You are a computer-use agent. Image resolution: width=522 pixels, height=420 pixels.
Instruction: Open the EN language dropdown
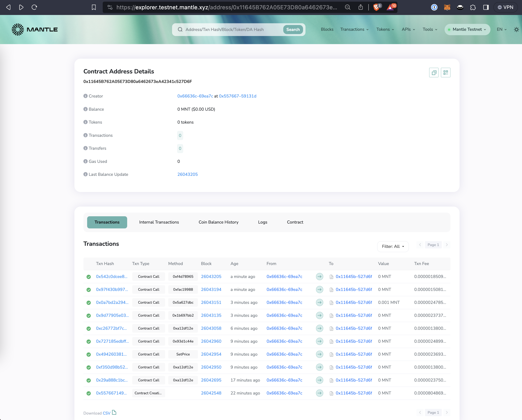point(501,29)
